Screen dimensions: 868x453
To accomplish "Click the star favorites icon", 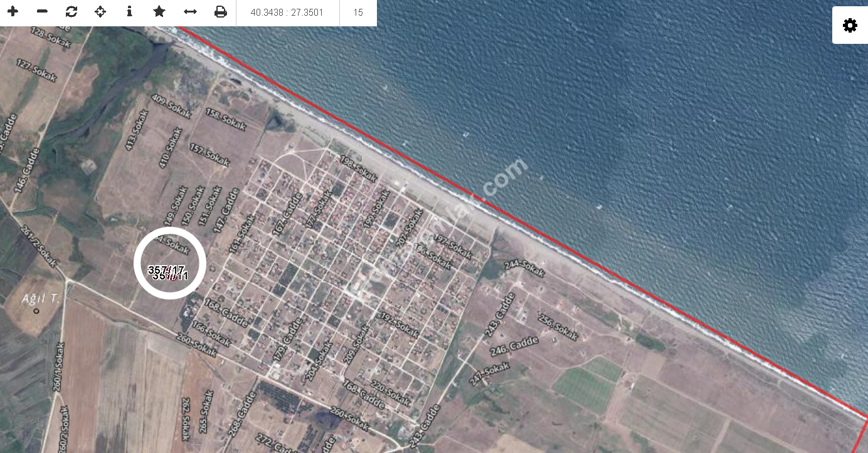I will point(159,12).
